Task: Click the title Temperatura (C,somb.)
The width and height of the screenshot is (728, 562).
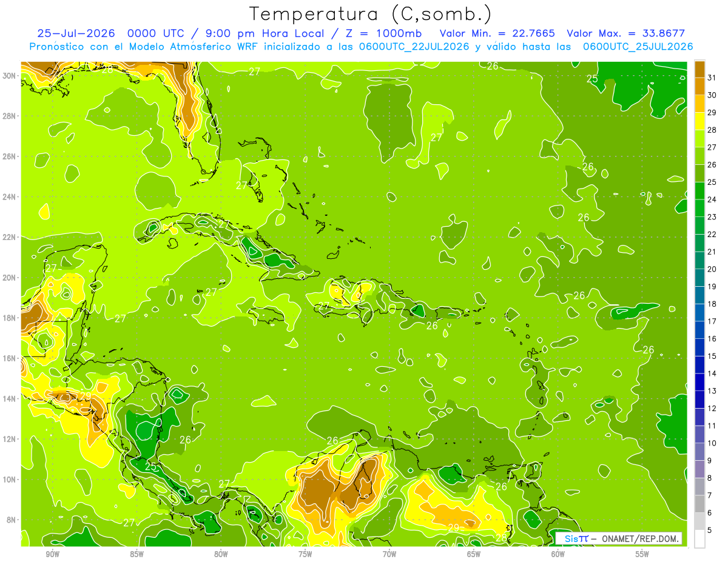Action: pos(371,14)
